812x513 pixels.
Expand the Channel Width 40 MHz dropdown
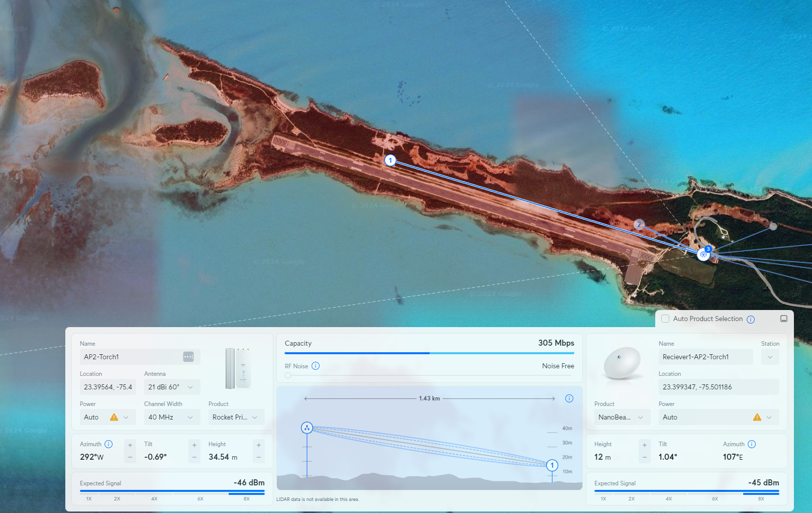pyautogui.click(x=171, y=417)
